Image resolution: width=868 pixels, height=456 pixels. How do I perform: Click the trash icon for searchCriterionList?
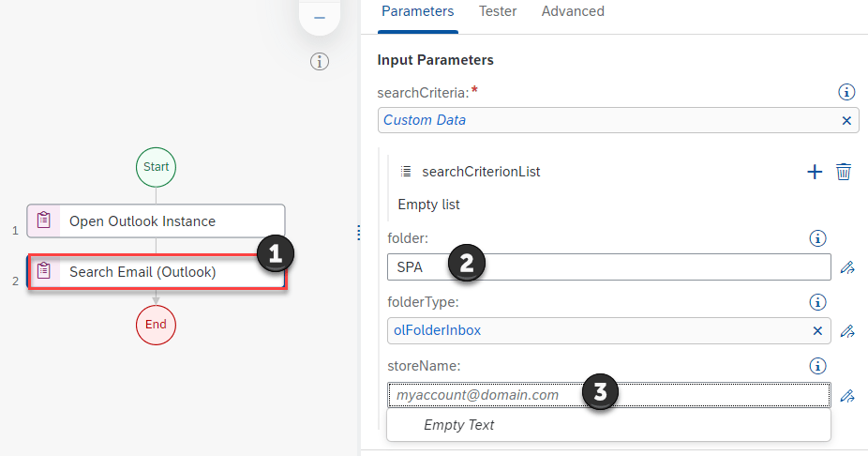844,172
